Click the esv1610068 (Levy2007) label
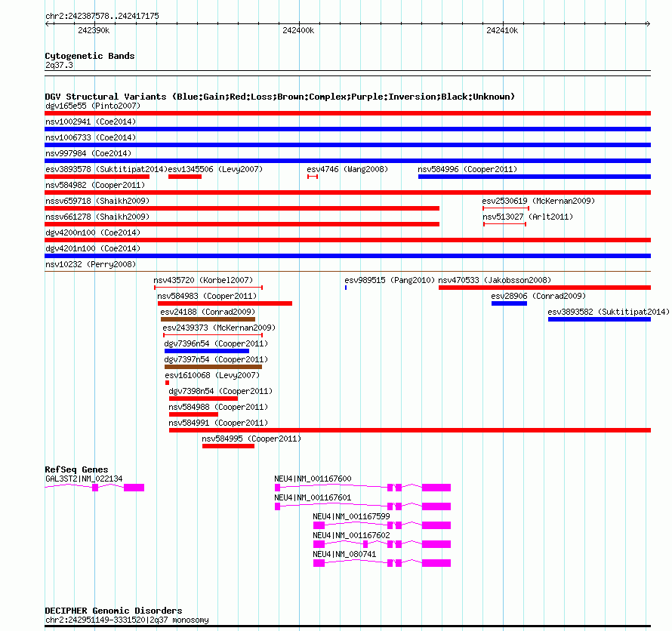Image resolution: width=672 pixels, height=631 pixels. click(x=212, y=375)
